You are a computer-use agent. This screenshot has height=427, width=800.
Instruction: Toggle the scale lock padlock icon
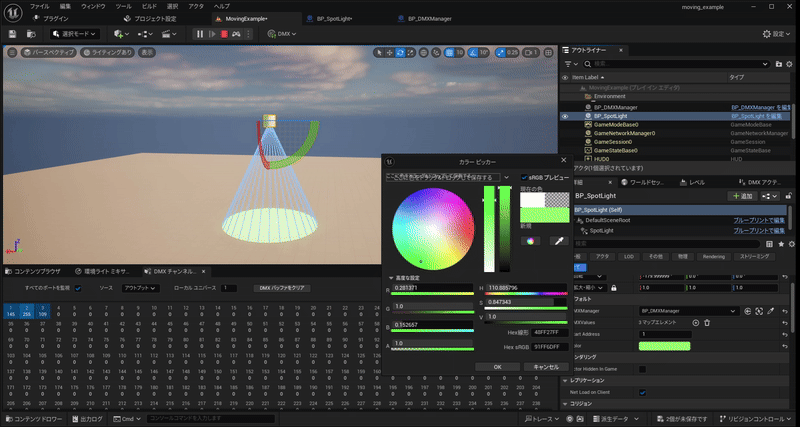pyautogui.click(x=614, y=288)
